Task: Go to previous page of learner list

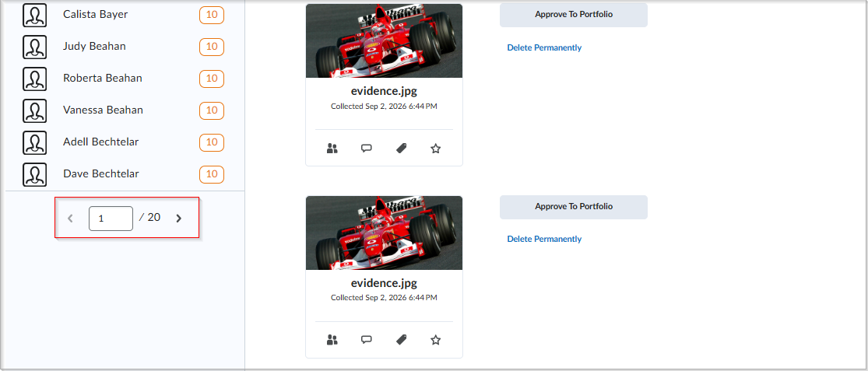Action: pyautogui.click(x=70, y=219)
